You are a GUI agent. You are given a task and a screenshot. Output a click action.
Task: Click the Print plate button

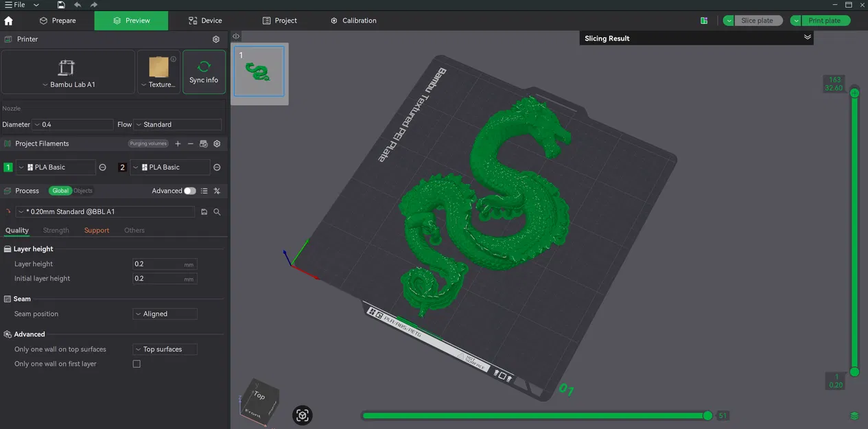[x=825, y=21]
